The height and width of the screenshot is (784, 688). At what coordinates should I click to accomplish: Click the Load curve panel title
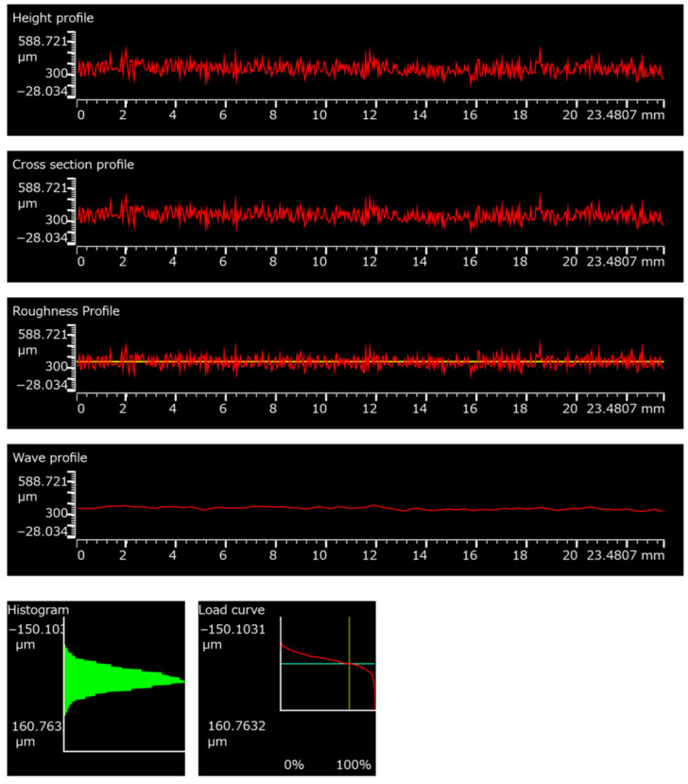click(x=232, y=609)
